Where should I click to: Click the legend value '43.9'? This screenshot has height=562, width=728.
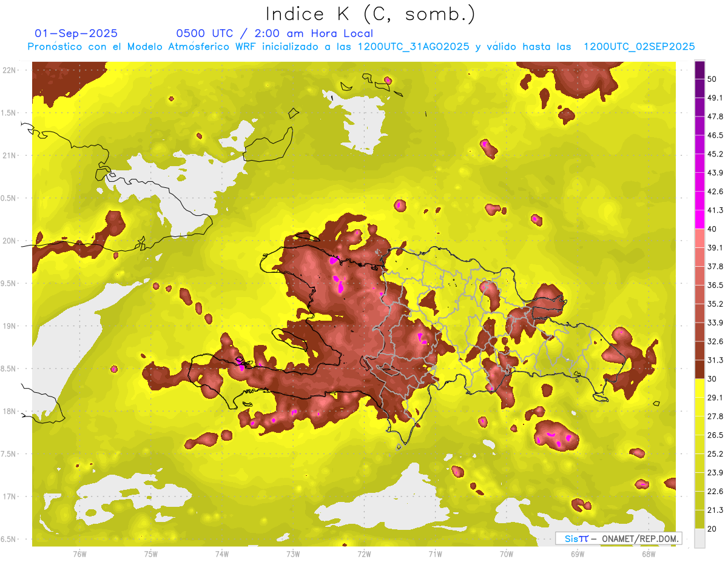pos(715,173)
